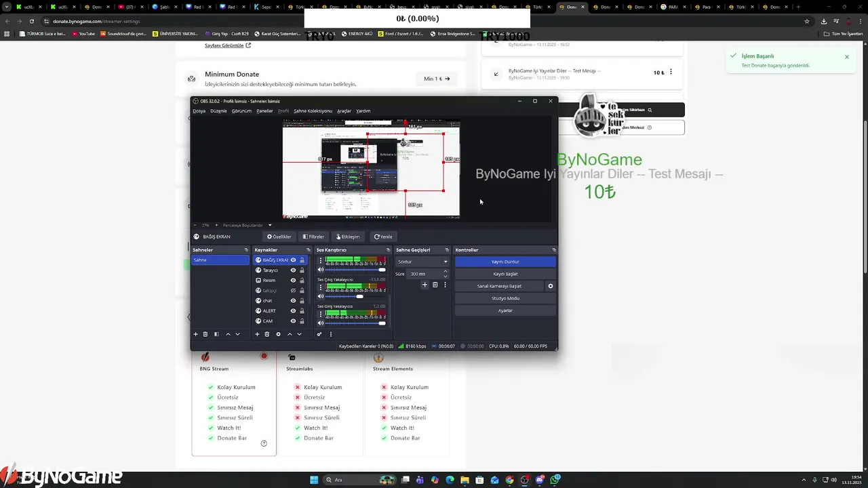Viewport: 868px width, 488px height.
Task: Increase transition duration with up arrow
Action: pyautogui.click(x=446, y=271)
